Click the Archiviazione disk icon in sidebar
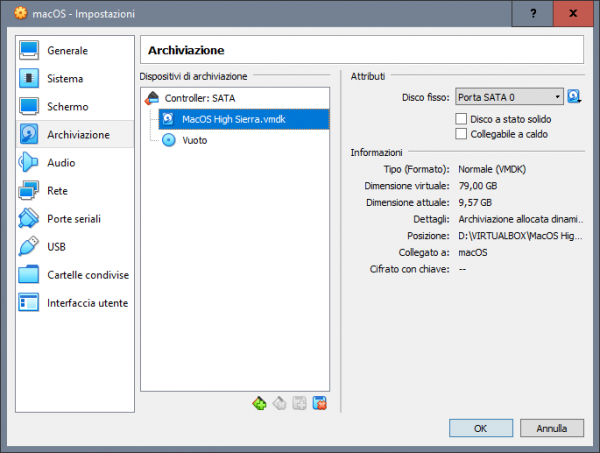 coord(29,134)
